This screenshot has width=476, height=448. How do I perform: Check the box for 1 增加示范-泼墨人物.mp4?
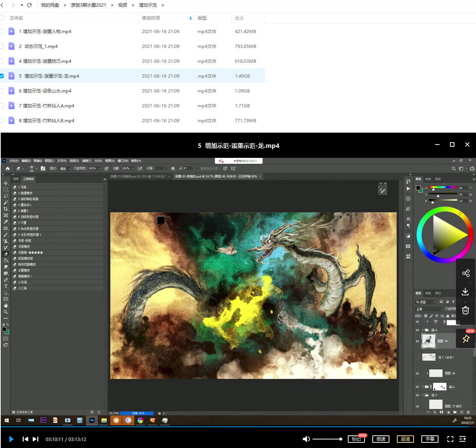click(x=2, y=32)
